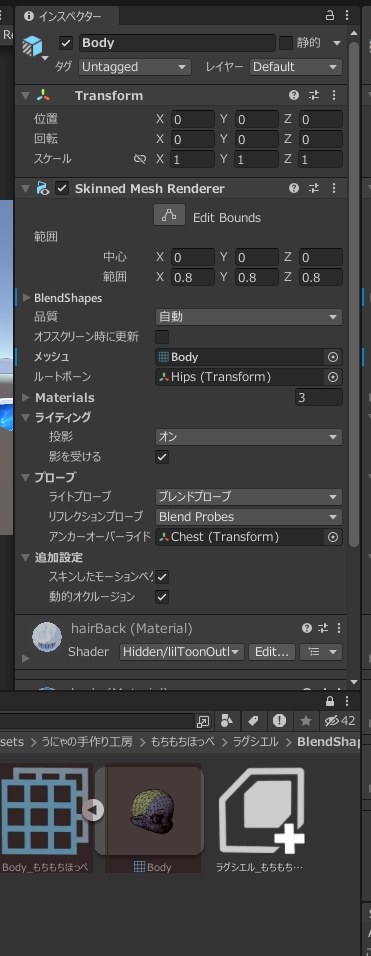The width and height of the screenshot is (371, 956).
Task: Toggle the 影を受ける checkbox
Action: pyautogui.click(x=162, y=457)
